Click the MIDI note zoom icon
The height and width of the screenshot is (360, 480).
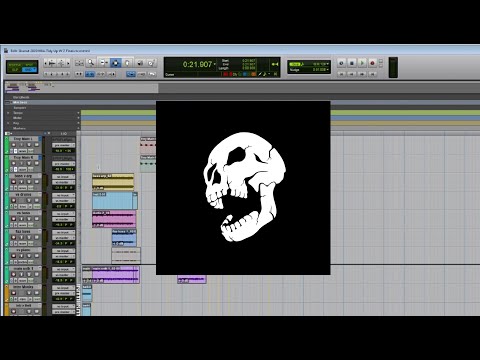coord(61,63)
